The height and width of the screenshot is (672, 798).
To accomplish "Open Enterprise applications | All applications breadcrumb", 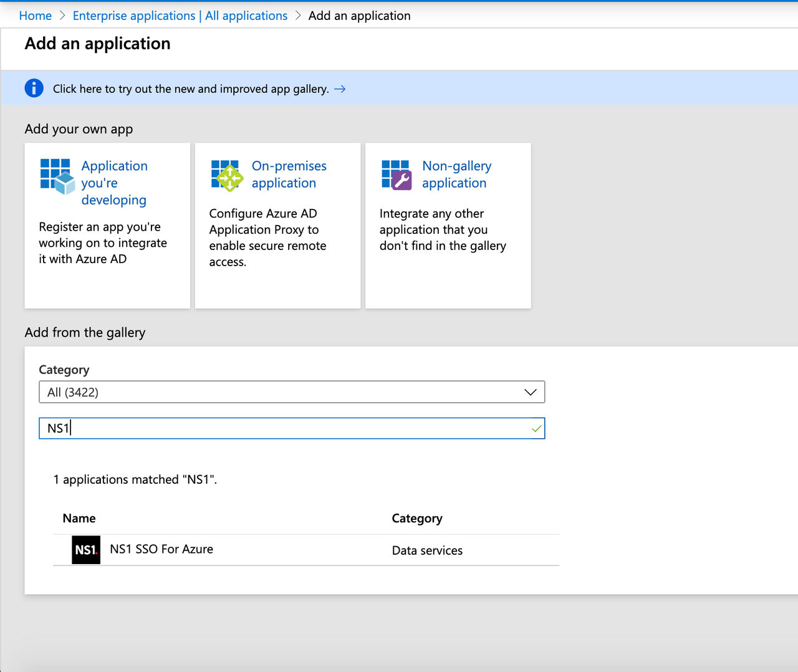I will pos(180,16).
